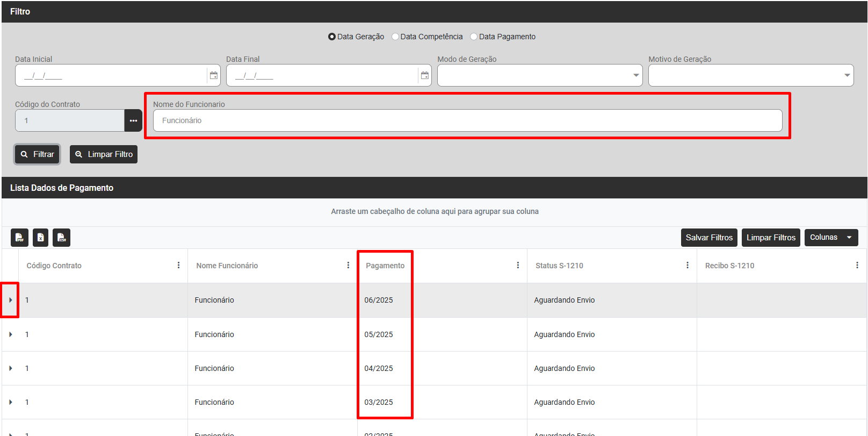
Task: Export the payment list as PDF
Action: 19,238
